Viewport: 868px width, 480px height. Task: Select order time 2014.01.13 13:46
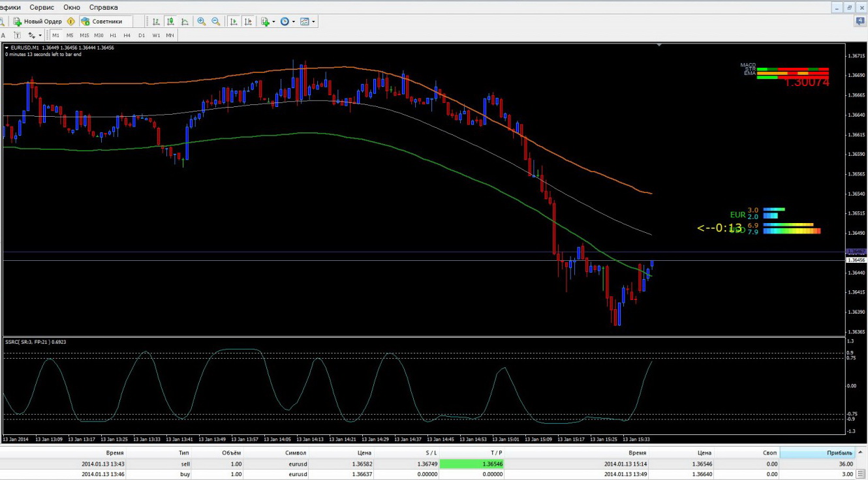[102, 474]
